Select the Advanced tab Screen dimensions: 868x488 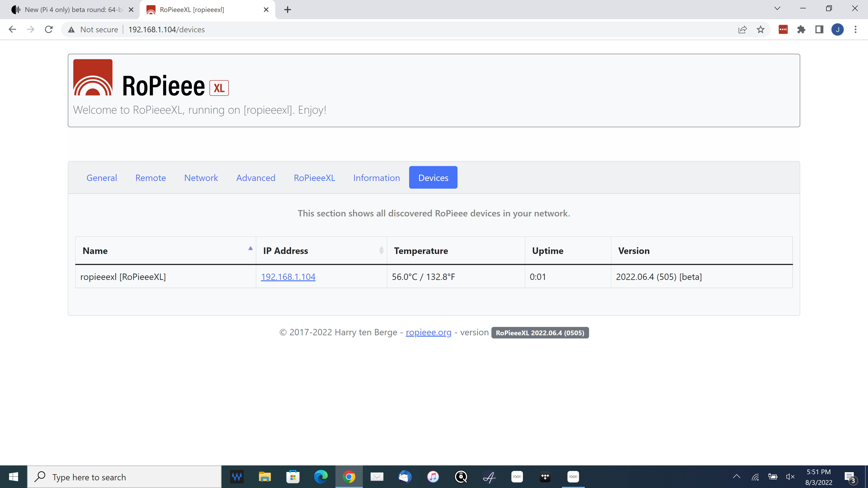[x=255, y=178]
